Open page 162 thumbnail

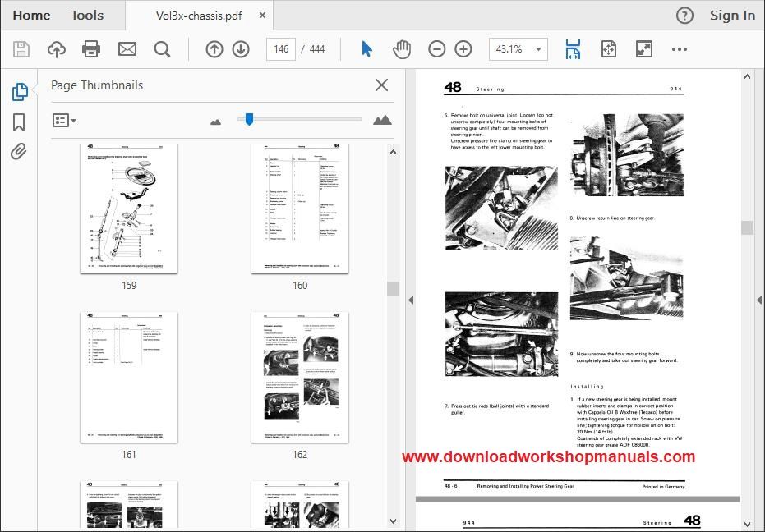300,378
